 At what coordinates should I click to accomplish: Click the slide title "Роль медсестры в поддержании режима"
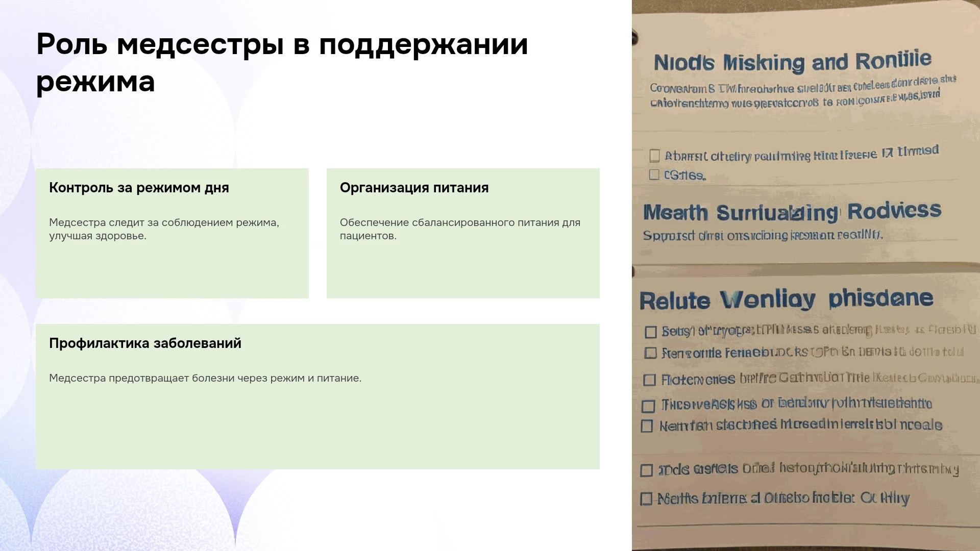[282, 63]
